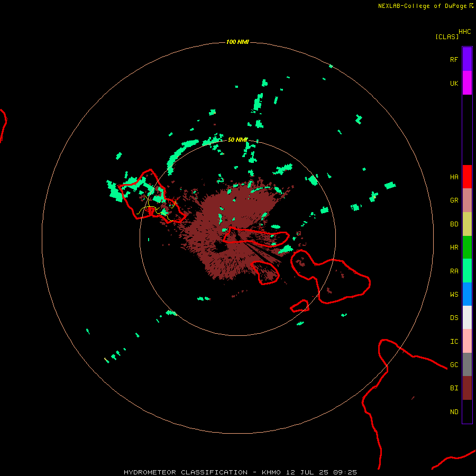Click the RA legend label
The image size is (476, 476).
coord(454,271)
